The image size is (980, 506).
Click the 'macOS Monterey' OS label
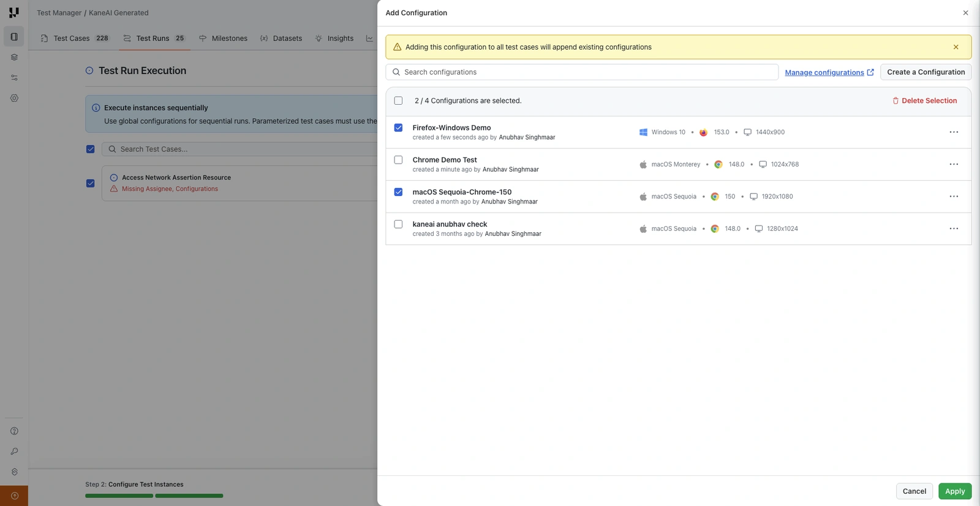[676, 164]
